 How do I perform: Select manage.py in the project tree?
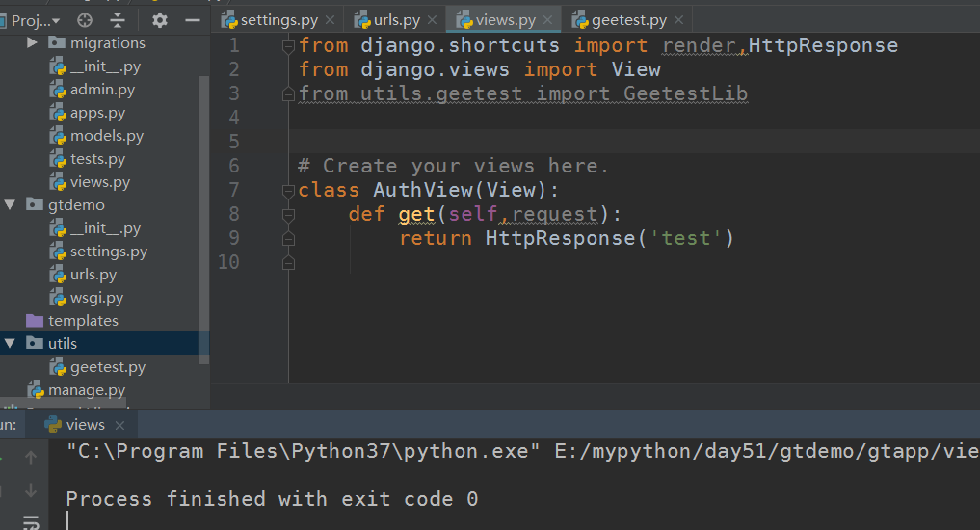(86, 390)
